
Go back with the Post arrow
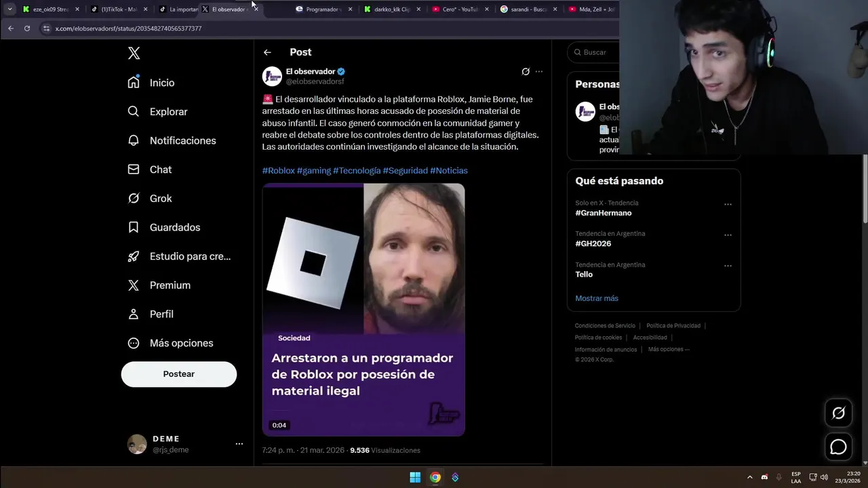point(267,52)
